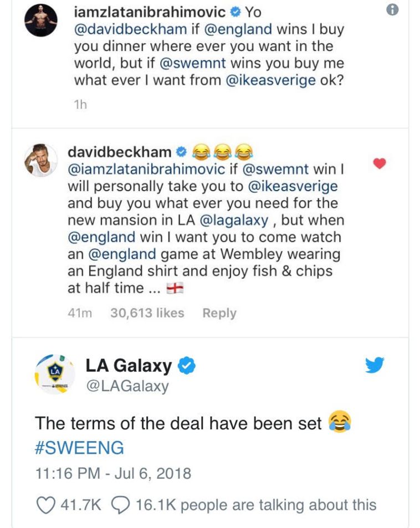
Task: Open the @lagalaxy mention in Beckham's comment
Action: 236,220
